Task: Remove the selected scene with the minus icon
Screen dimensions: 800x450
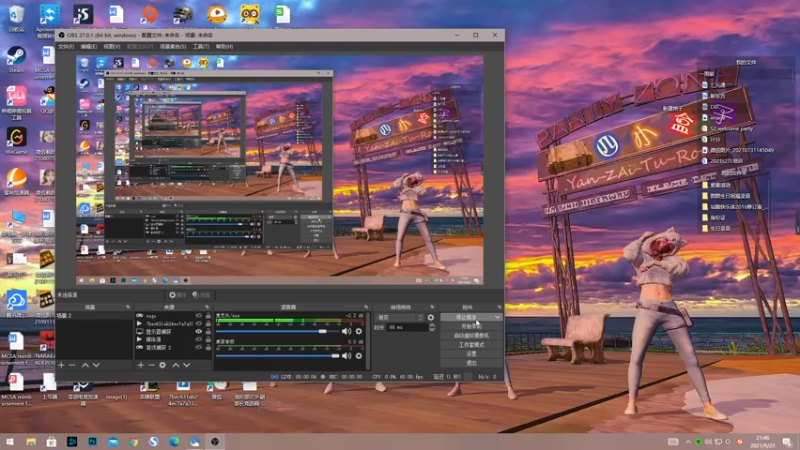Action: click(x=72, y=365)
